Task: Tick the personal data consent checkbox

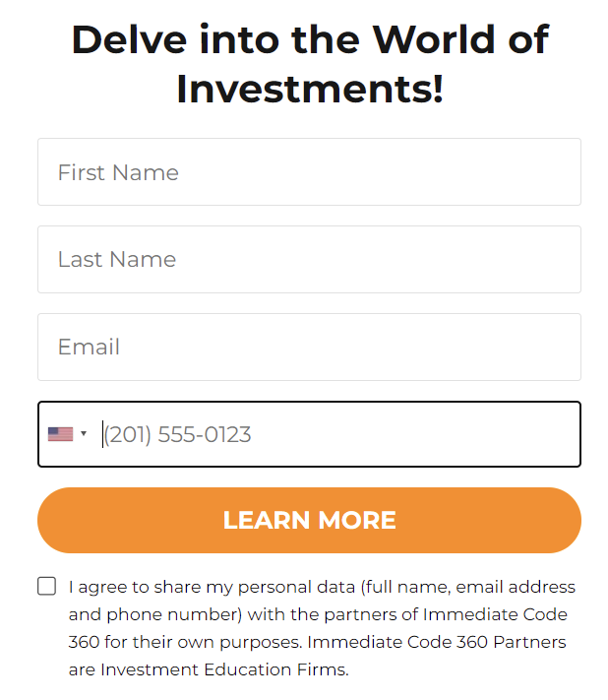Action: 47,586
